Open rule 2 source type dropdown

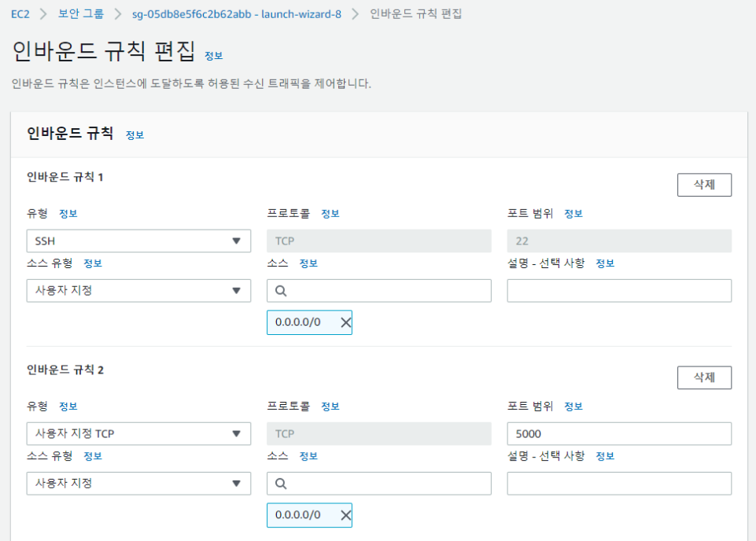pos(139,483)
